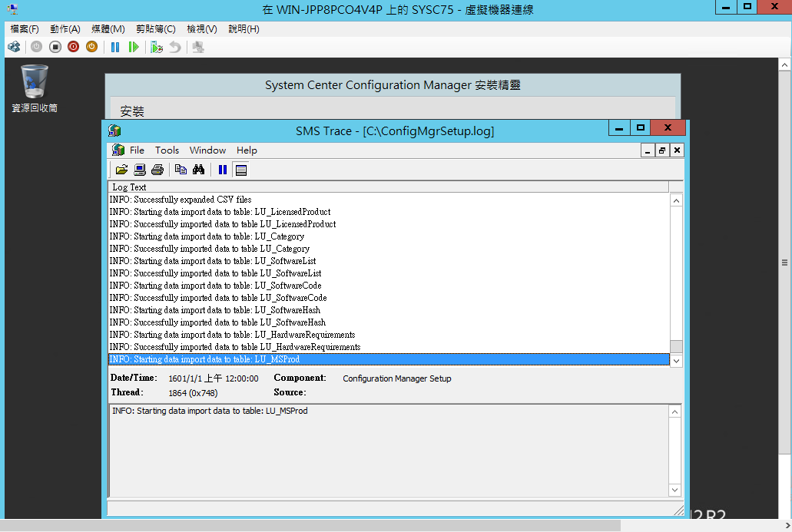This screenshot has height=532, width=792.
Task: Click detail text pane scroll up arrow
Action: [674, 412]
